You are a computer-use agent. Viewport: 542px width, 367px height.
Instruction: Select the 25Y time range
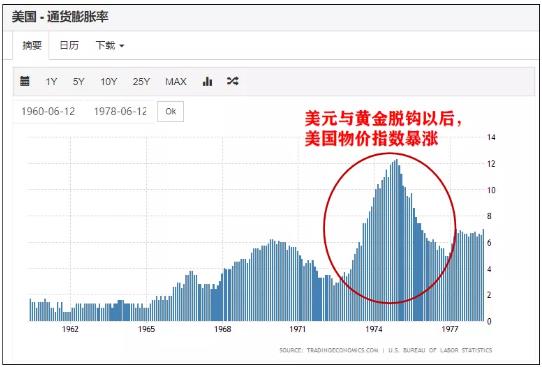pos(141,82)
